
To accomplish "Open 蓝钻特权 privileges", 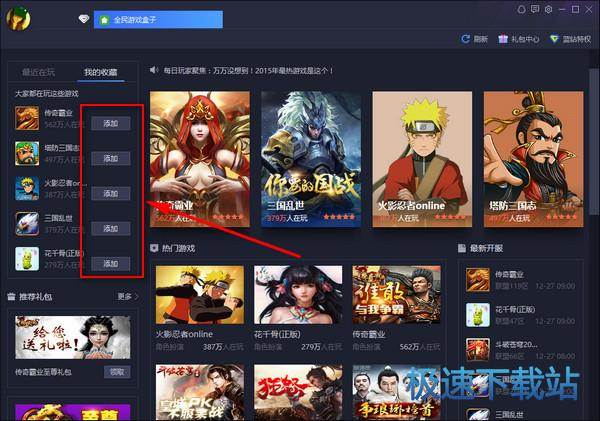I will pos(571,39).
